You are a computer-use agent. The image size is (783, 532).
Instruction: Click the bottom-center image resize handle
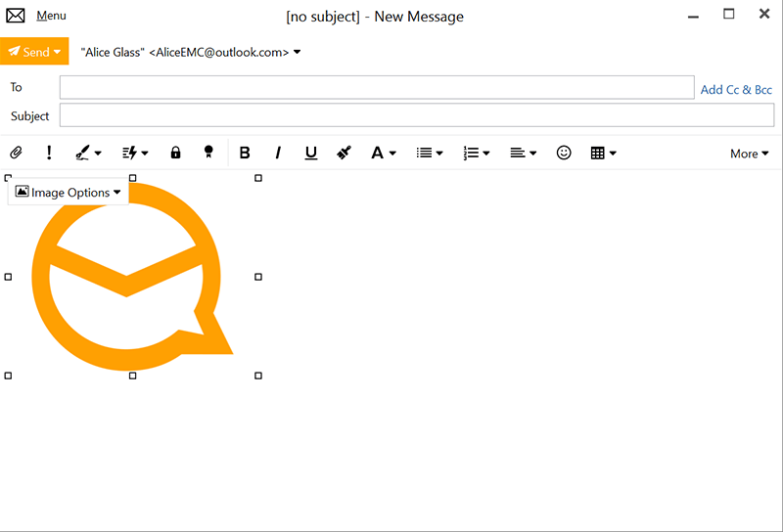coord(133,376)
